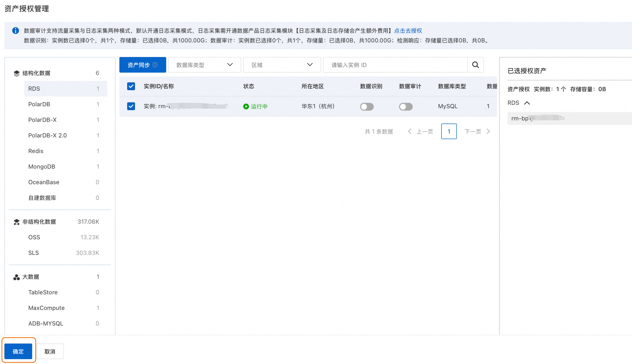The image size is (632, 364).
Task: Go to next page arrow 下一页
Action: pyautogui.click(x=488, y=131)
